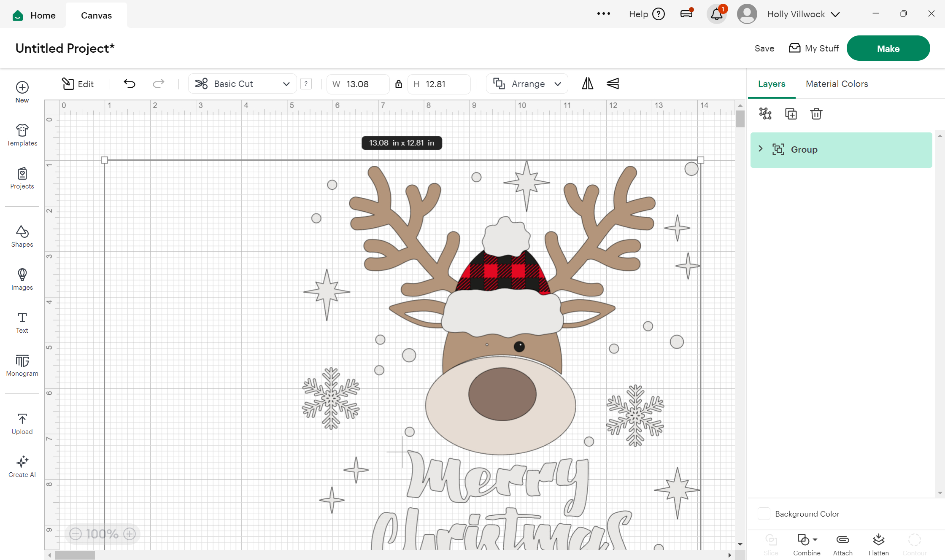Click the Background Color swatch
The height and width of the screenshot is (560, 945).
pyautogui.click(x=764, y=514)
